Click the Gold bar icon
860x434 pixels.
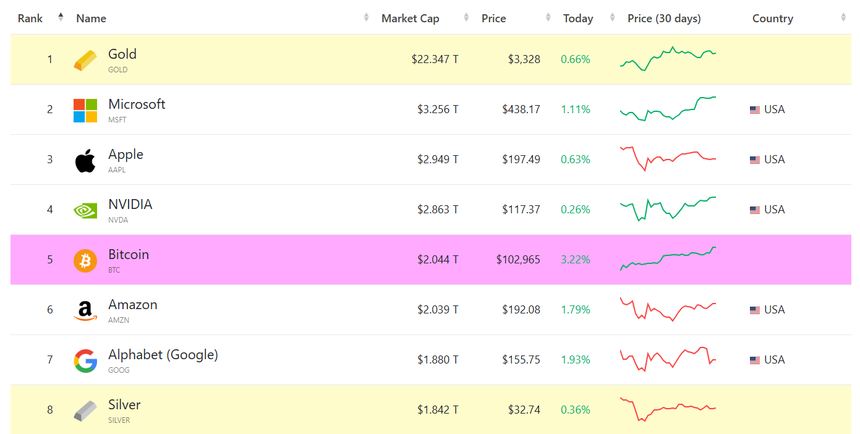(85, 60)
